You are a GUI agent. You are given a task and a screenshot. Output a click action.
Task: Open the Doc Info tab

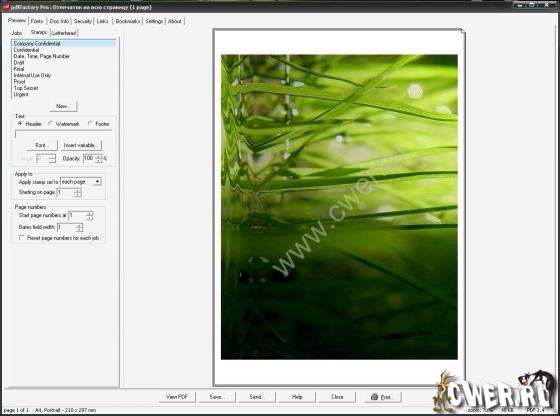(x=59, y=21)
